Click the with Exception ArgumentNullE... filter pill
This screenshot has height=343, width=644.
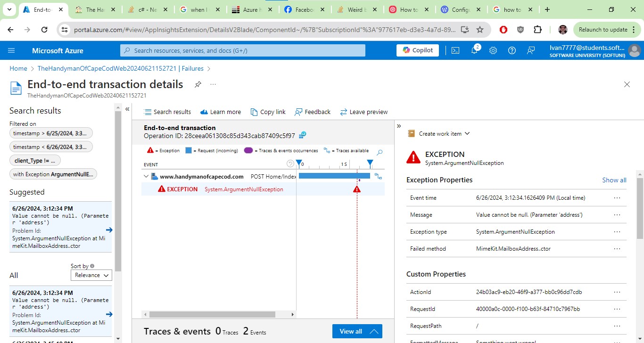pyautogui.click(x=53, y=174)
